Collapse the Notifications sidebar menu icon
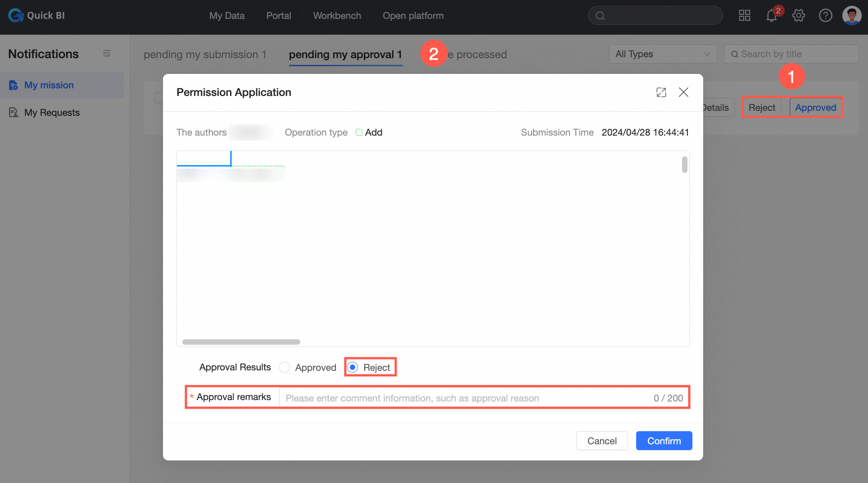Screen dimensions: 868x483 pos(107,54)
